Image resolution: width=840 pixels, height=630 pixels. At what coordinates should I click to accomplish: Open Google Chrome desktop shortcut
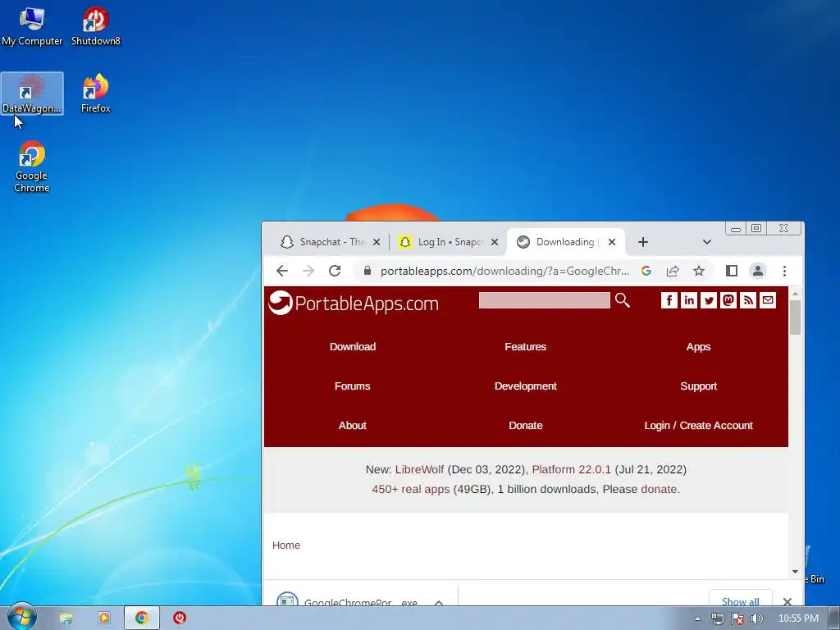(32, 167)
